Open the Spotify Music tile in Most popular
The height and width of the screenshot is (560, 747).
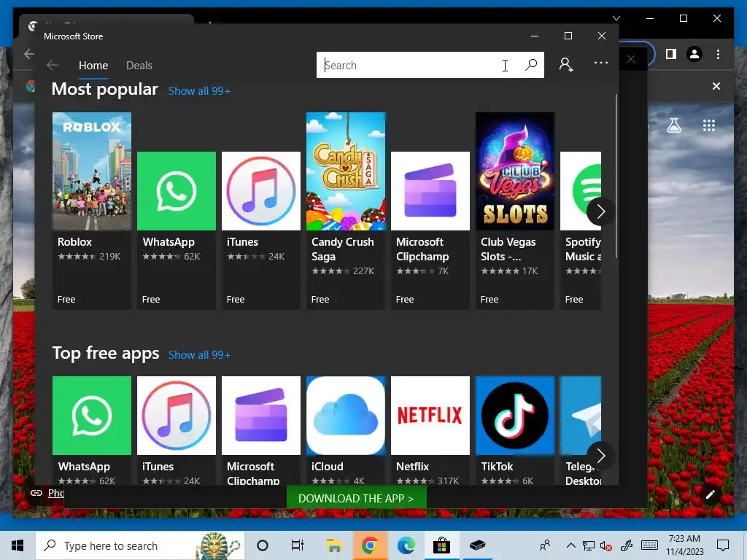coord(581,230)
